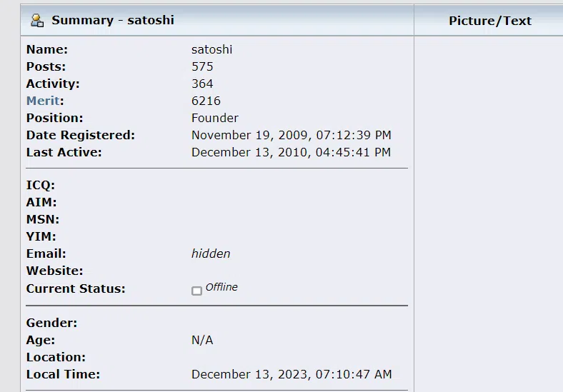
Task: Click the Date Registered value November 19, 2009
Action: (x=292, y=136)
